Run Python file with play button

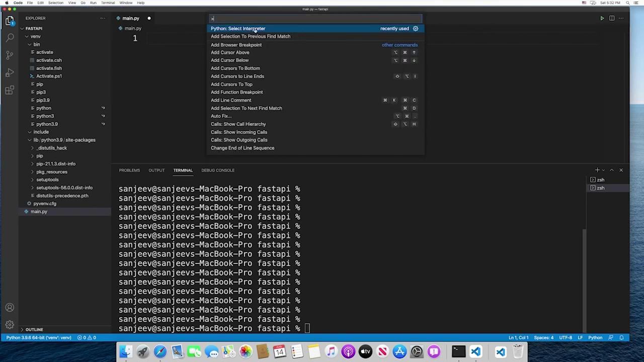click(x=602, y=18)
